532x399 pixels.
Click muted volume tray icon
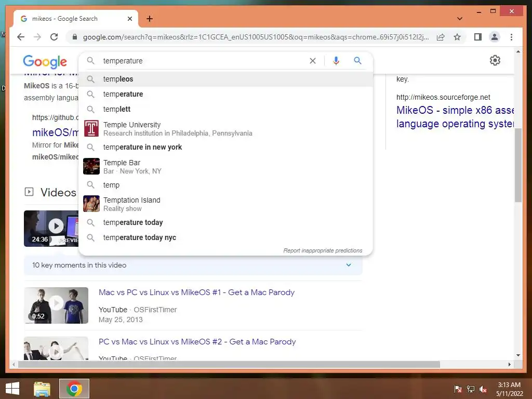tap(483, 389)
